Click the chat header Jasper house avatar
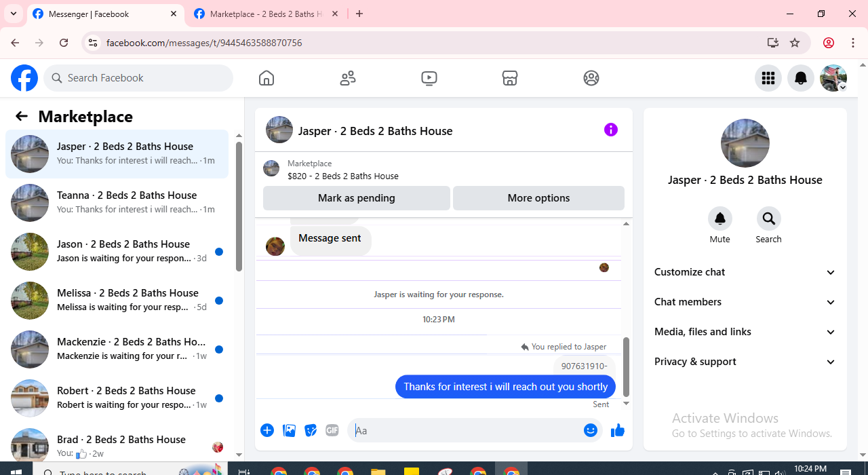868x475 pixels. coord(279,130)
